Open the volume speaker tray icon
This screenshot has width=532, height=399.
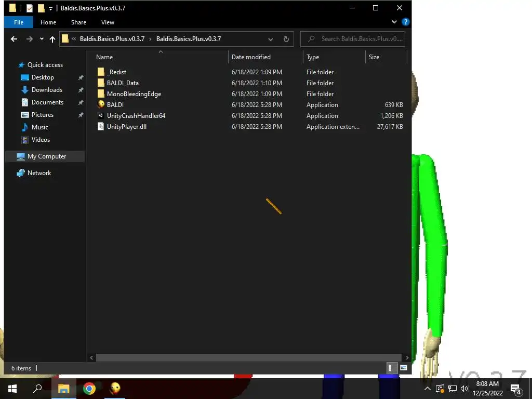pos(464,389)
